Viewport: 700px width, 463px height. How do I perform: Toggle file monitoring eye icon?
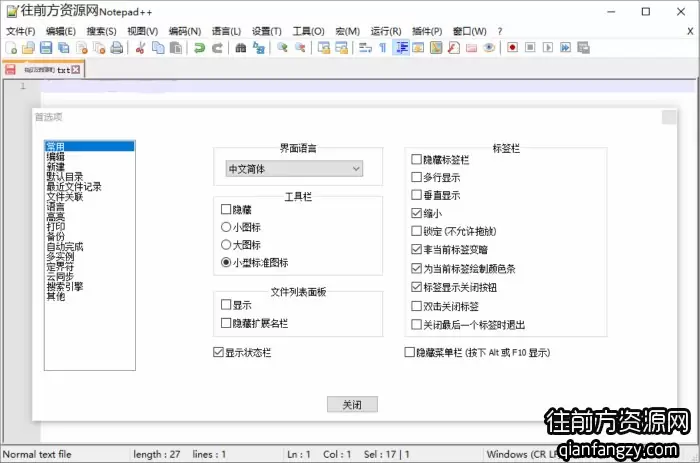489,47
